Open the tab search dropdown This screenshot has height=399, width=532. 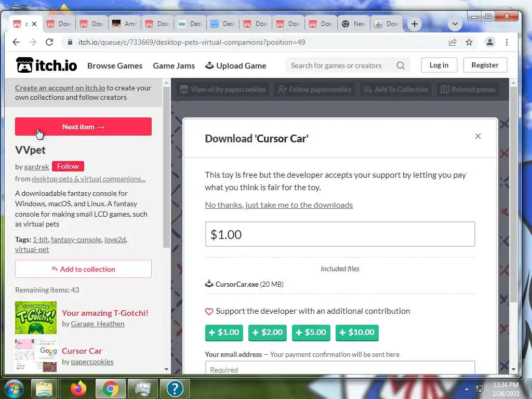coord(455,24)
